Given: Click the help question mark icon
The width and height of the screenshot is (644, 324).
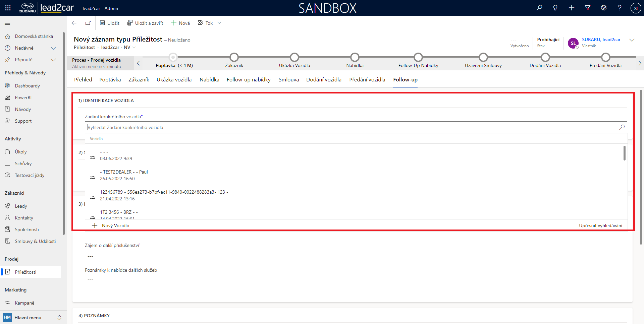Looking at the screenshot, I should point(620,8).
